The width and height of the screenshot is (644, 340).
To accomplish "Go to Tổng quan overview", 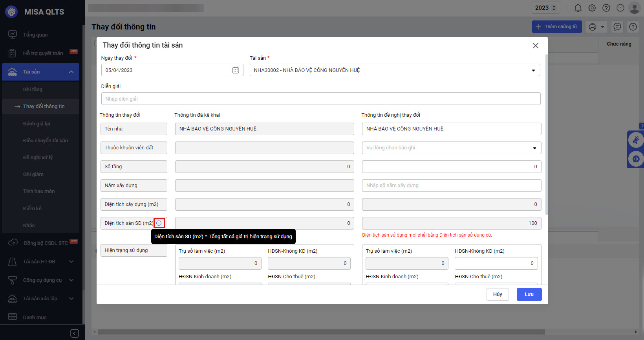I will click(35, 35).
